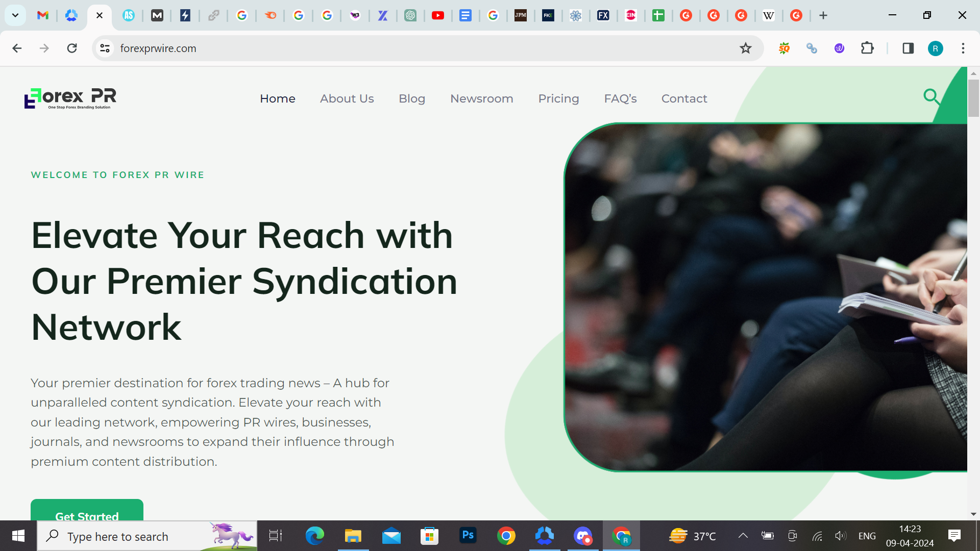Click the Forex PR logo
Image resolution: width=980 pixels, height=551 pixels.
[x=70, y=98]
